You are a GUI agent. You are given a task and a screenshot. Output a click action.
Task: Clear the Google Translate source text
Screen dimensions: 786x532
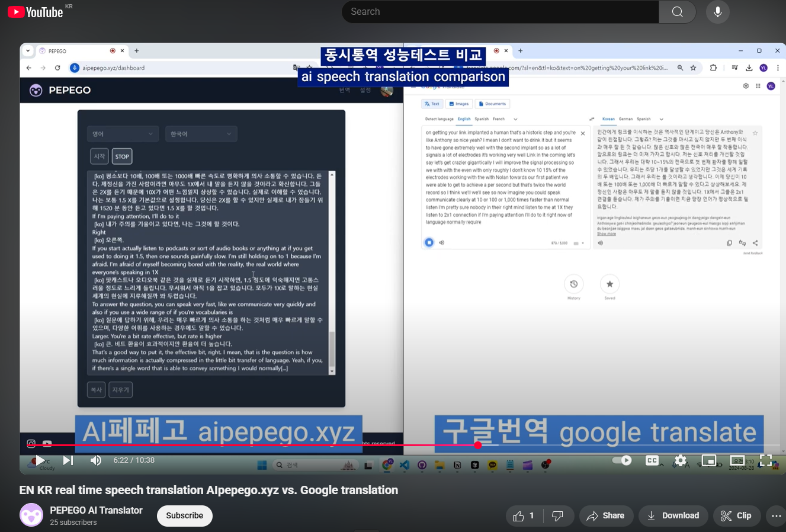coord(583,133)
